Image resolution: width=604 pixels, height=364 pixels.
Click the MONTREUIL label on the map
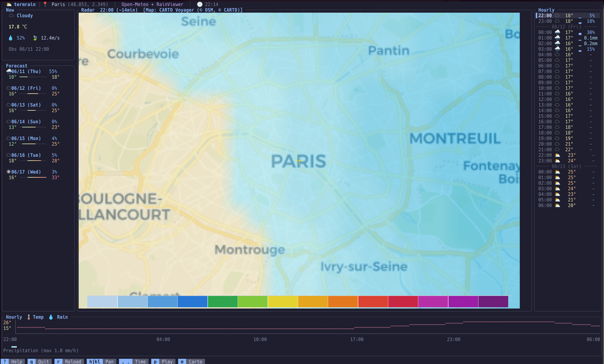(455, 138)
